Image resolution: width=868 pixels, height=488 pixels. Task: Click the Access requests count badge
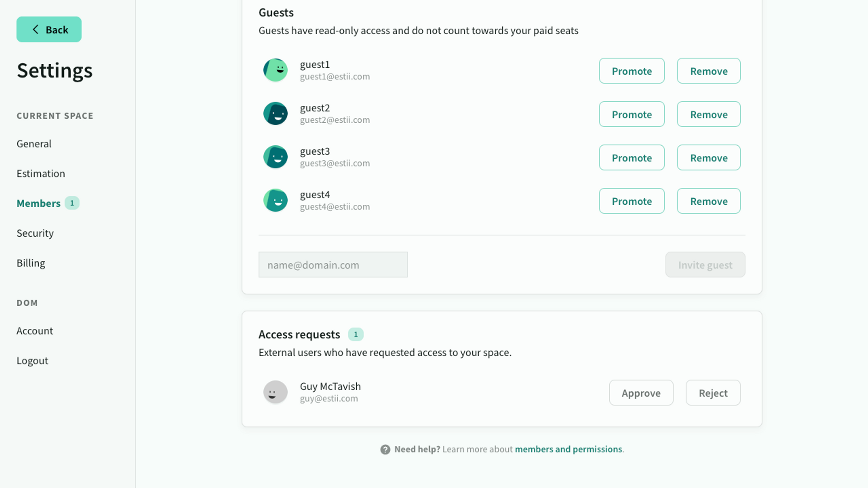click(x=356, y=334)
